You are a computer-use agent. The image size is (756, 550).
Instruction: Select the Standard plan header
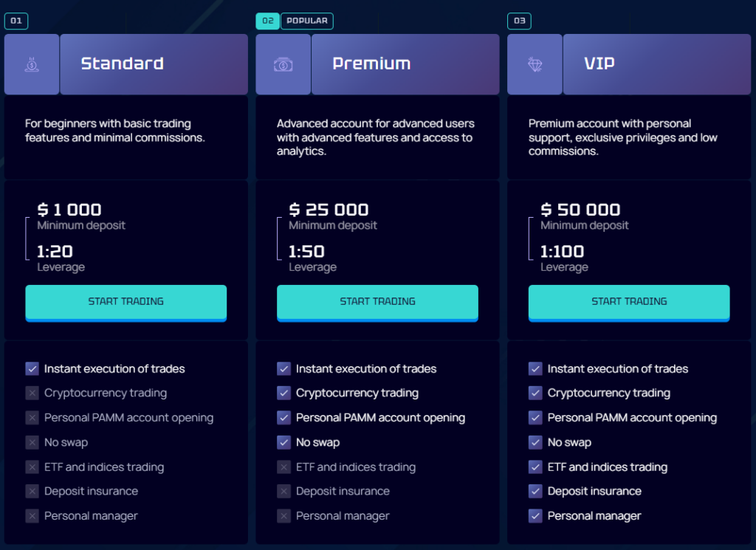154,64
